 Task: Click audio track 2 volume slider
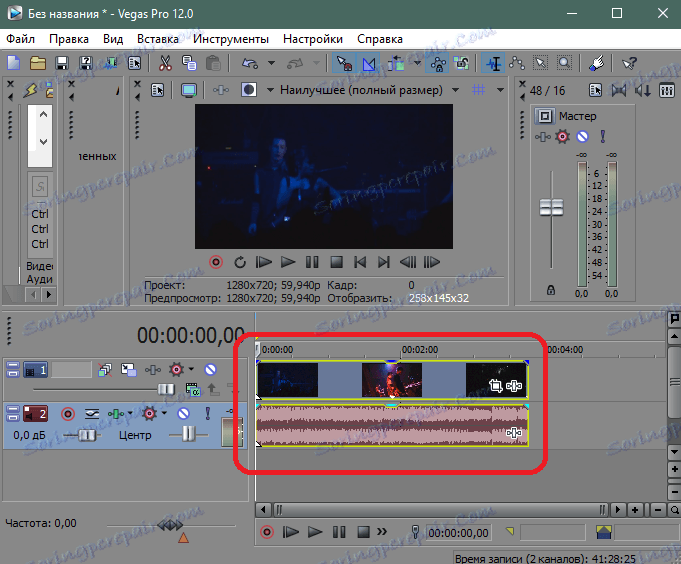[x=88, y=435]
